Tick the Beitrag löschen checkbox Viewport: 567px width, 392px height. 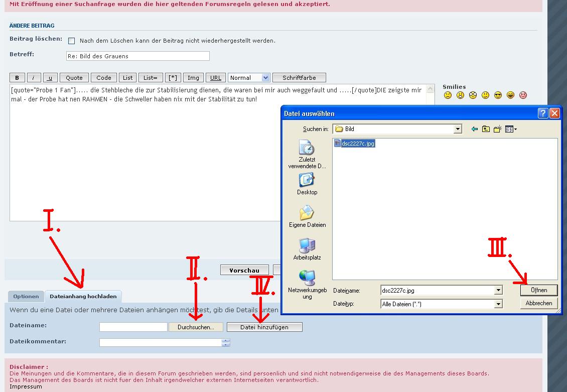point(71,41)
